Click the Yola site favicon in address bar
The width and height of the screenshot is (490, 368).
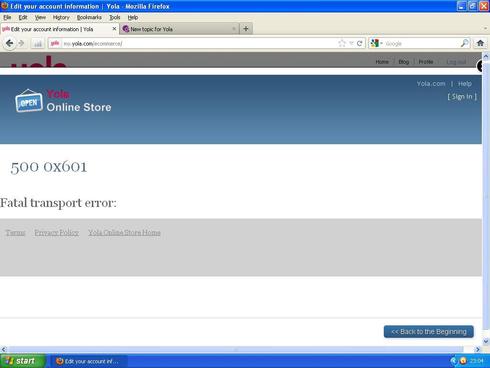pos(55,43)
